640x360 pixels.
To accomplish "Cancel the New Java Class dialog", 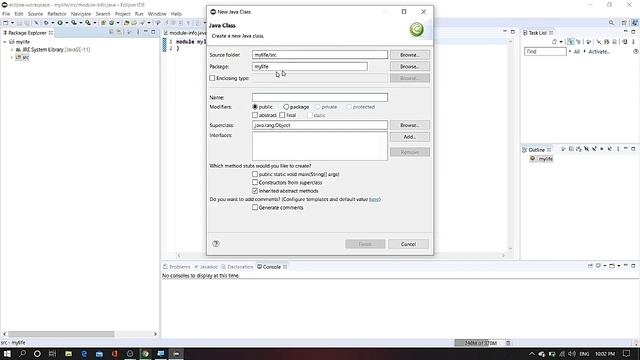I will (408, 244).
